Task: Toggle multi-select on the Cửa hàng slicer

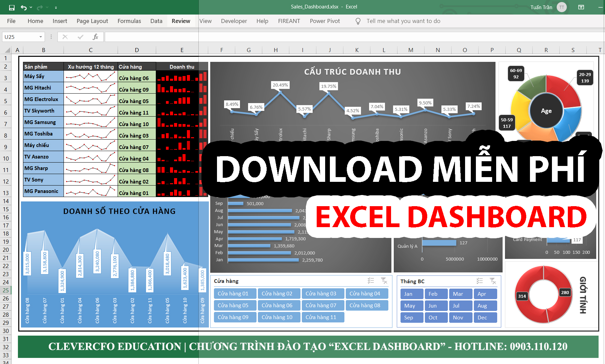Action: pyautogui.click(x=371, y=281)
